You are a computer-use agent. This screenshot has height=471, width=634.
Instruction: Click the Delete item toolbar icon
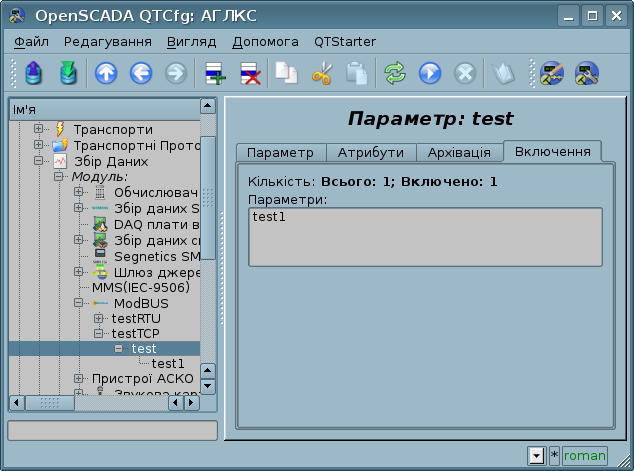click(x=248, y=73)
